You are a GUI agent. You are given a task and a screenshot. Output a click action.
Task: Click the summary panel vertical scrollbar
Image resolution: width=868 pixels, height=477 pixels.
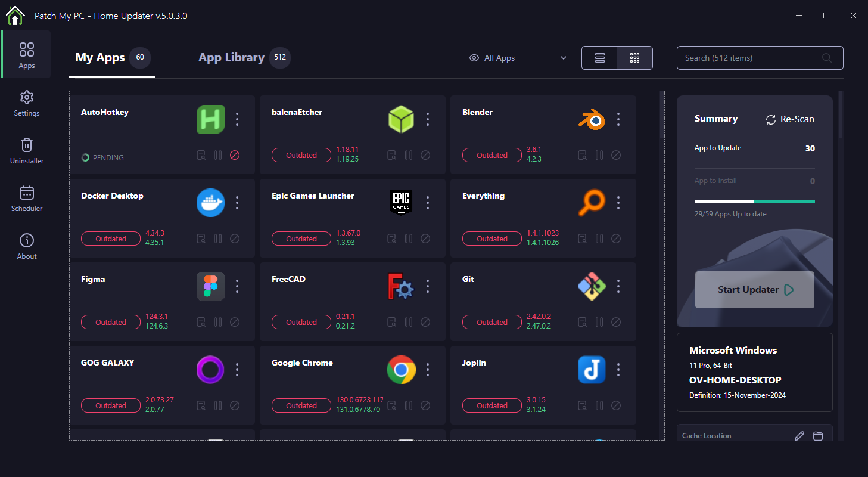point(841,114)
